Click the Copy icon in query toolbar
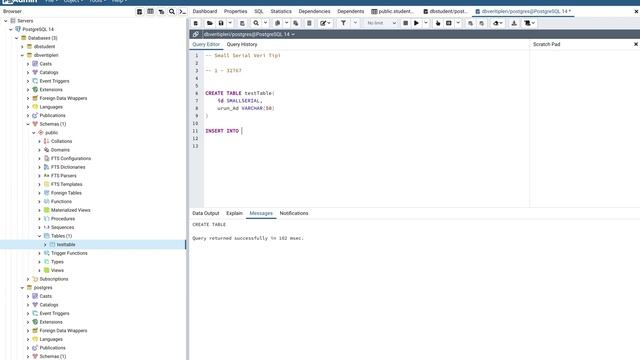 tap(277, 23)
